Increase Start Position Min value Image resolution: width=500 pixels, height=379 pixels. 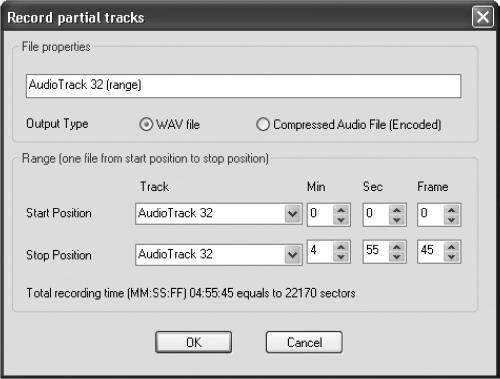(x=341, y=210)
